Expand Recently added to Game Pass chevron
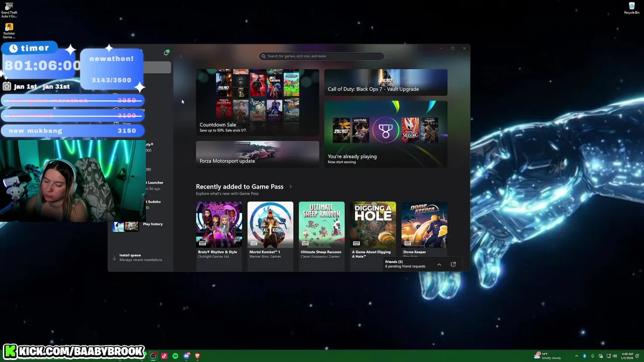The height and width of the screenshot is (362, 644). 290,187
